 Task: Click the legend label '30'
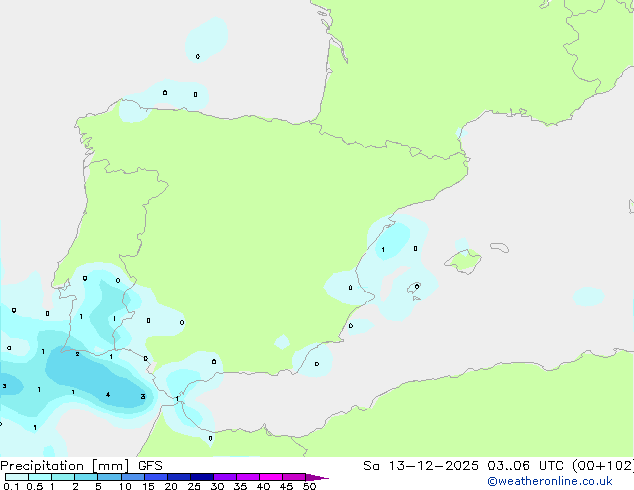point(217,486)
